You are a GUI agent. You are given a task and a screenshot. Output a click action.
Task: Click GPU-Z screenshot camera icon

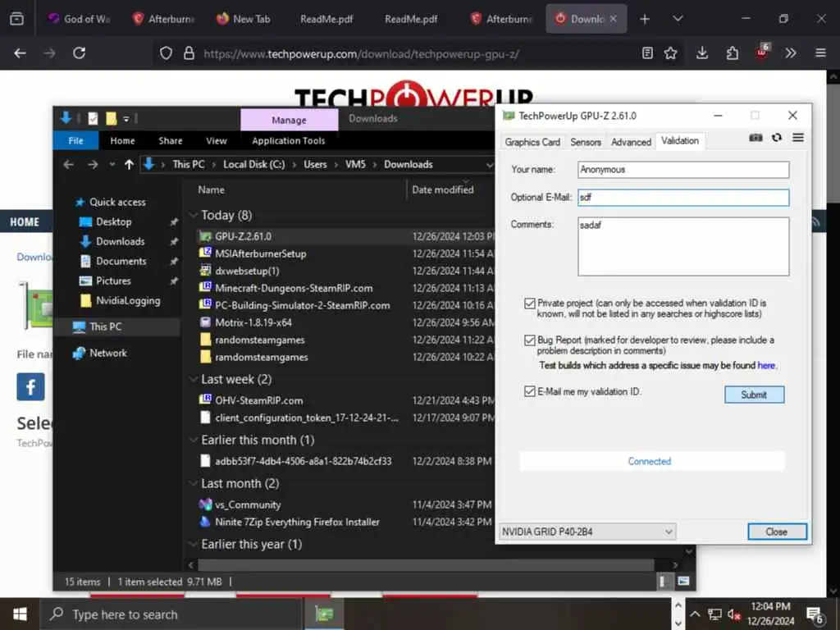pos(756,138)
